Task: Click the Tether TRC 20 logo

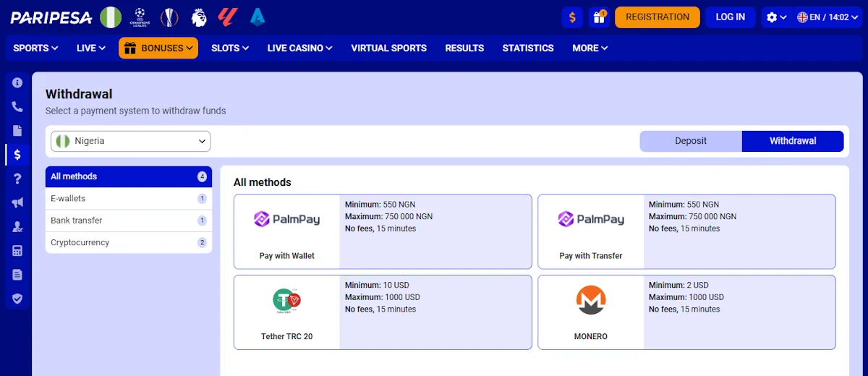Action: [x=286, y=300]
